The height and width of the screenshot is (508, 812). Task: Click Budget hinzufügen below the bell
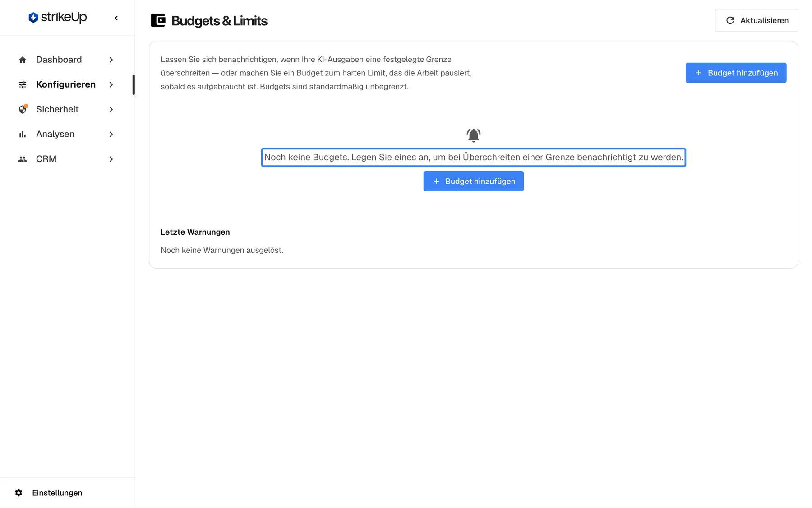pyautogui.click(x=473, y=181)
